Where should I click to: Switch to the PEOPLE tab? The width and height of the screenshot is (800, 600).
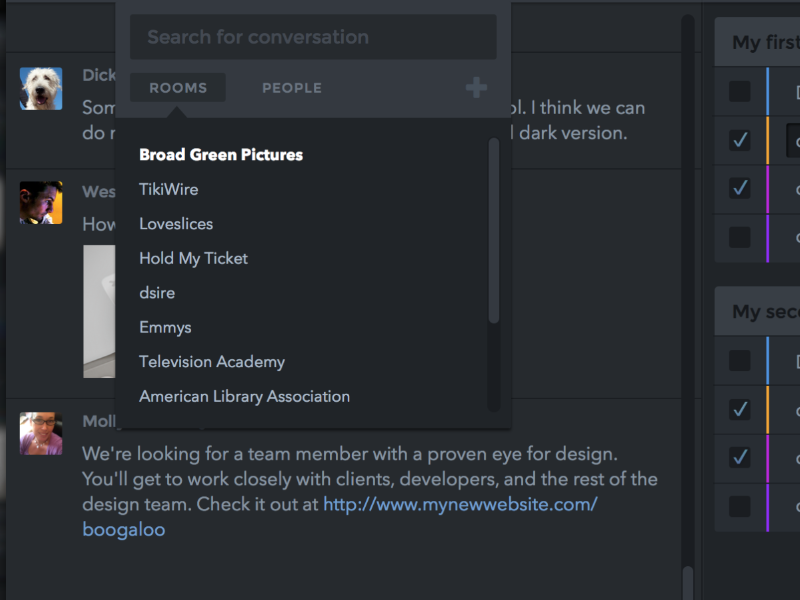tap(292, 88)
